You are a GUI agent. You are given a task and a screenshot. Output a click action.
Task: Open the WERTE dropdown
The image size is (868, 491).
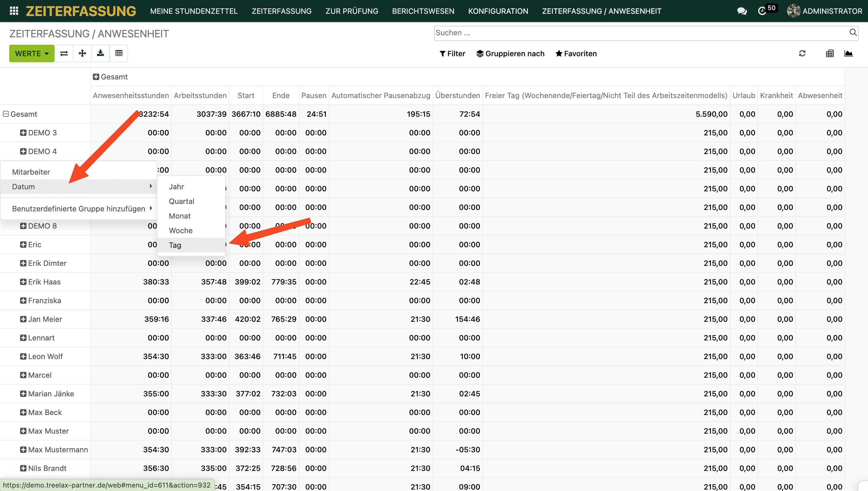point(32,53)
